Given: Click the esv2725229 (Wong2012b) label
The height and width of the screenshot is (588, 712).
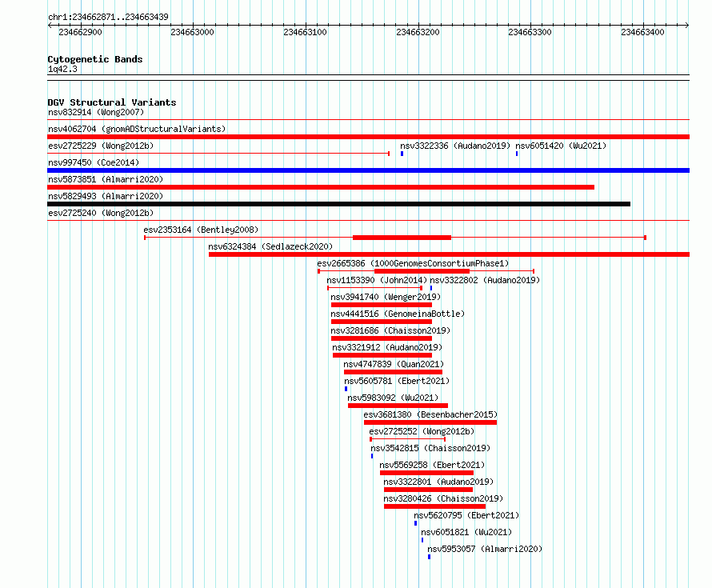Looking at the screenshot, I should pyautogui.click(x=101, y=146).
